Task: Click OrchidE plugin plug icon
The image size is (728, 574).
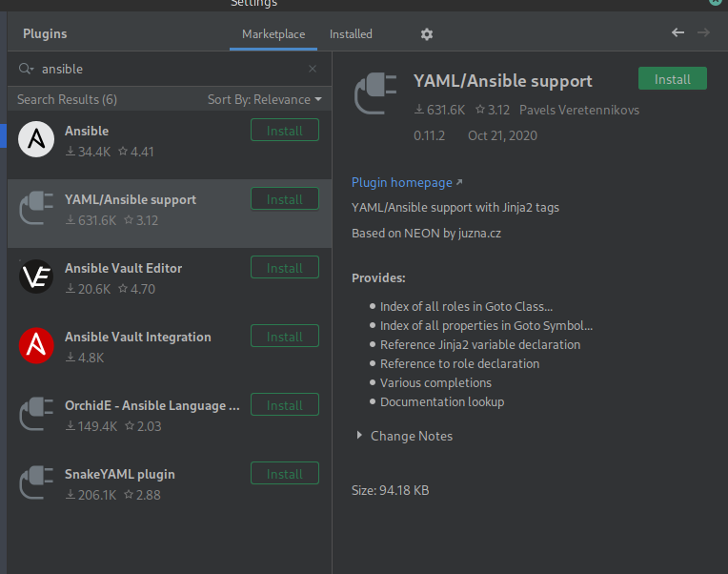Action: click(x=36, y=414)
